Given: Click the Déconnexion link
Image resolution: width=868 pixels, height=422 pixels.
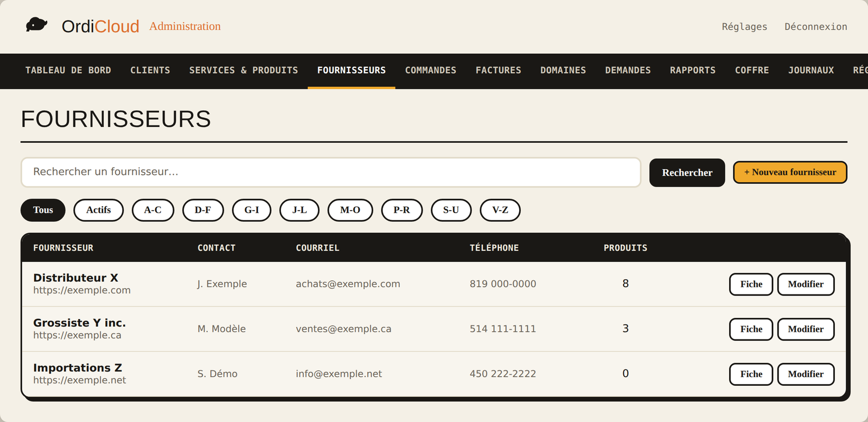Looking at the screenshot, I should (x=815, y=27).
